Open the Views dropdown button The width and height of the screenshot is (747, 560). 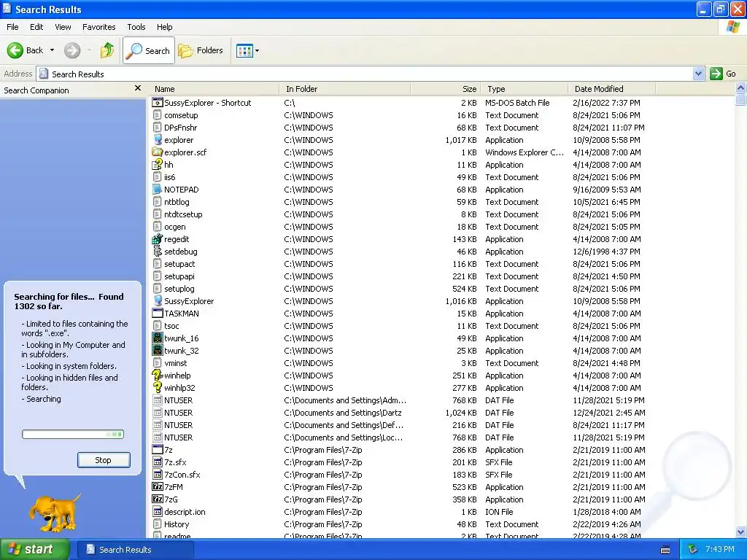point(248,50)
